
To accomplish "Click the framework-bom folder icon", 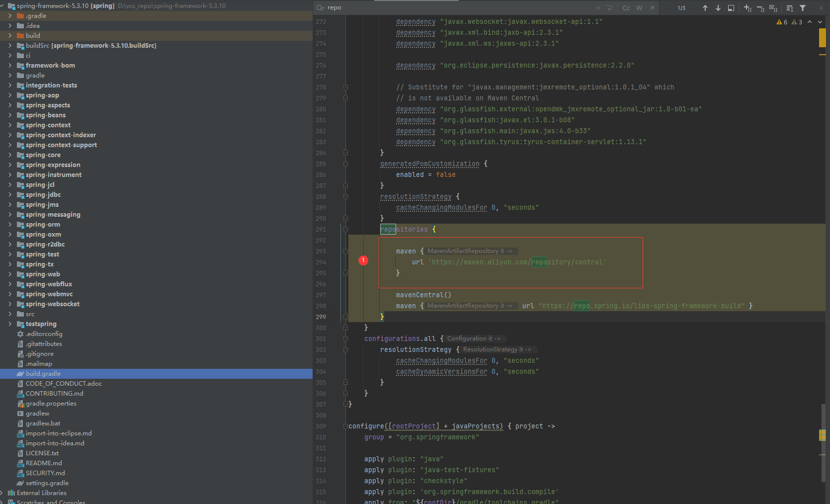I will pyautogui.click(x=20, y=66).
